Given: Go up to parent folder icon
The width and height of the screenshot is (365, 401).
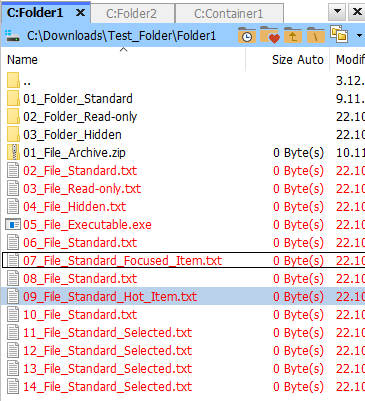Looking at the screenshot, I should 293,35.
